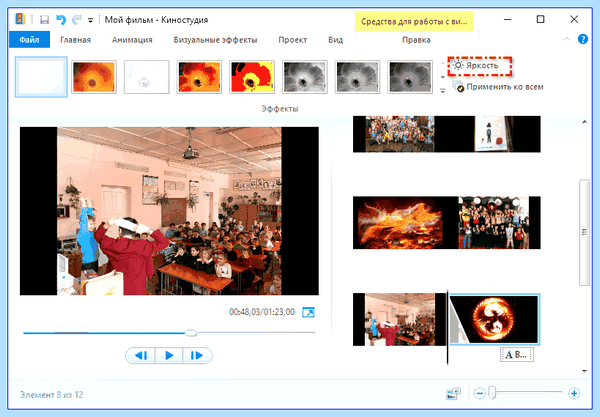Collapse the ribbon with the chevron
Screen dimensions: 600x417
click(x=567, y=39)
